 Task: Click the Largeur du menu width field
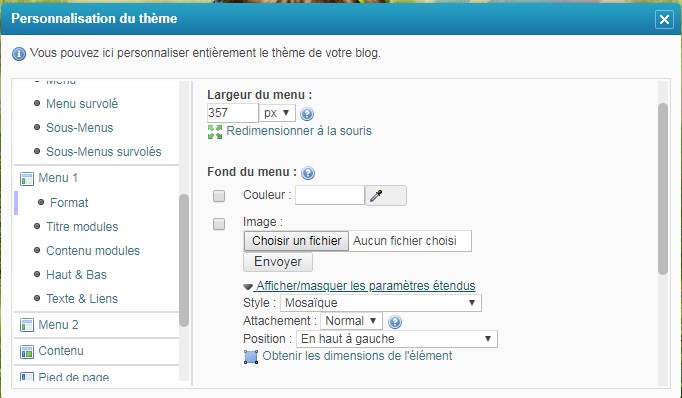(x=233, y=113)
